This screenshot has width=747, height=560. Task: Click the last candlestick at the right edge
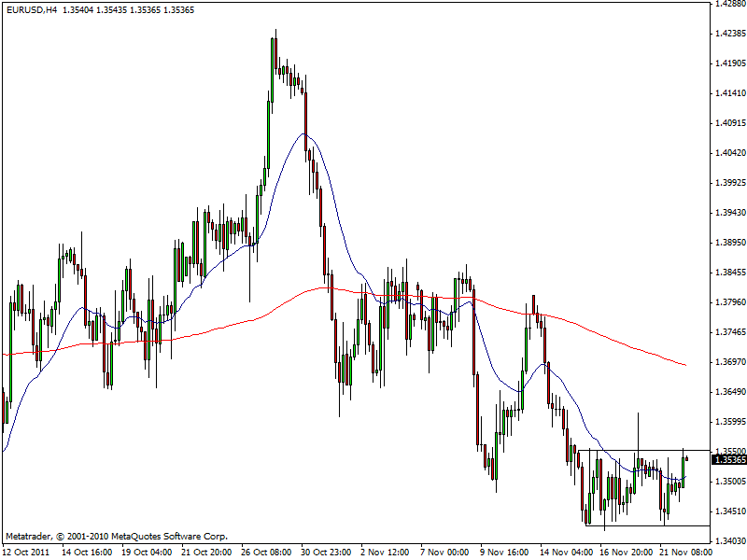point(687,457)
